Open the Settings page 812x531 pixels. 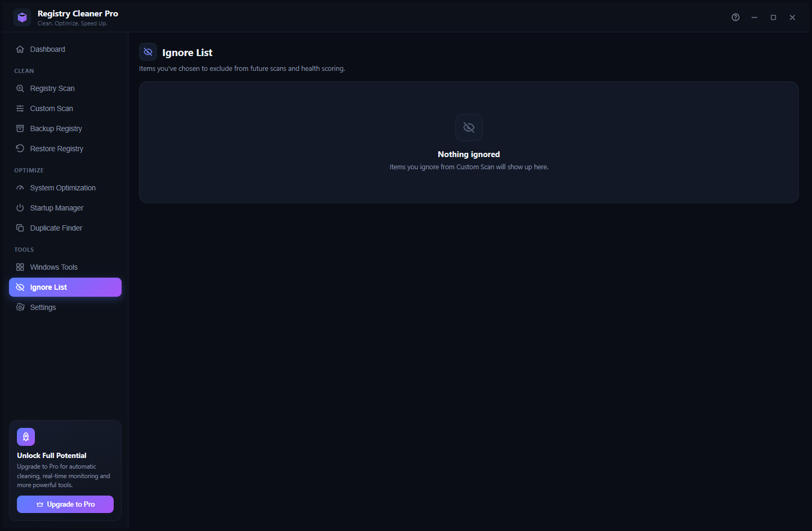[65, 307]
